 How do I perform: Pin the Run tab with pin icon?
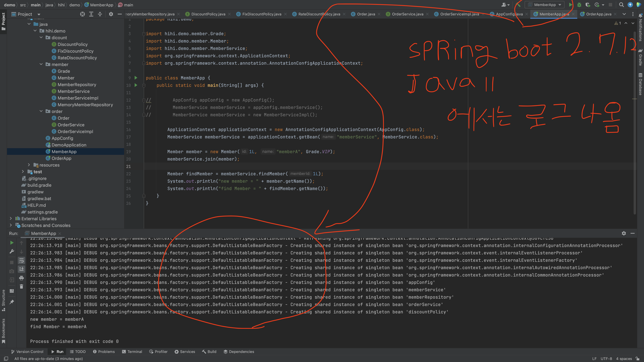pyautogui.click(x=12, y=302)
